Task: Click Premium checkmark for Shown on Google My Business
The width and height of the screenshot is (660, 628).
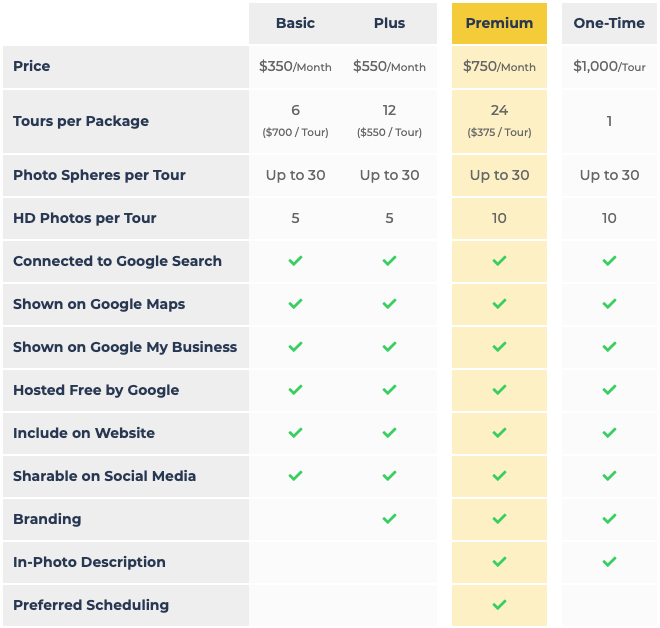Action: pyautogui.click(x=499, y=347)
